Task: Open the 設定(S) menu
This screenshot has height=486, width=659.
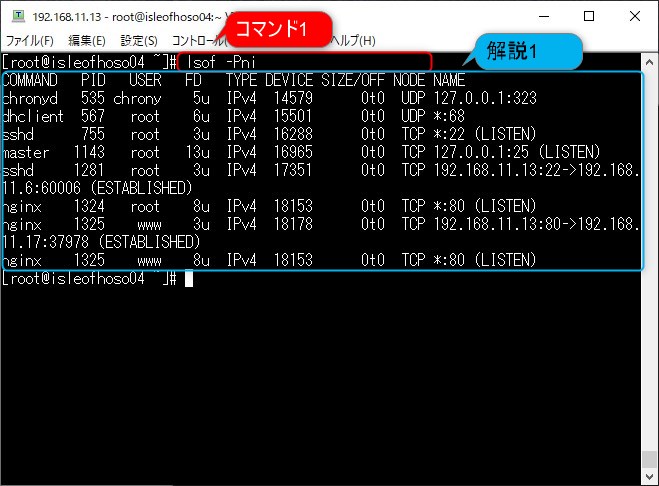Action: (139, 41)
